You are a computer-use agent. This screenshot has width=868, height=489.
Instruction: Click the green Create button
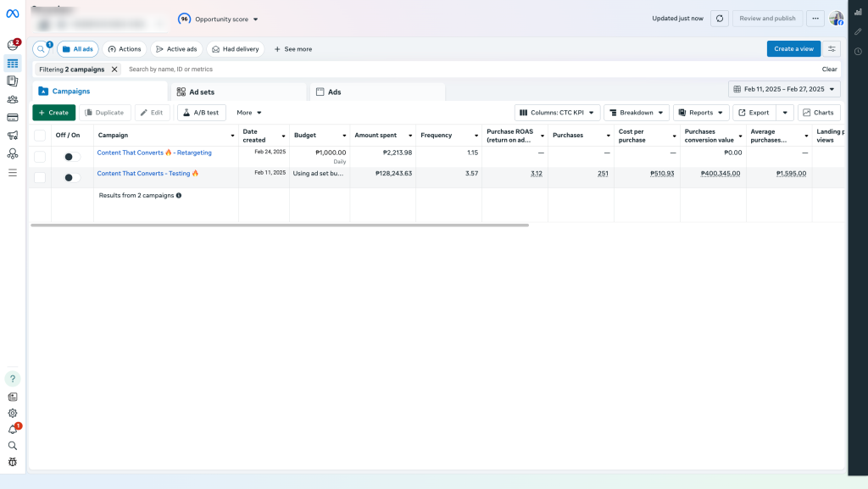(53, 113)
